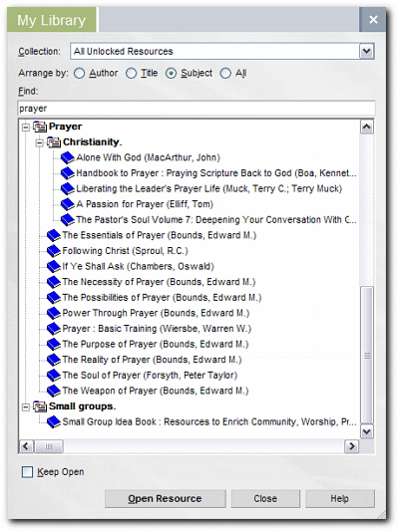Screen dimensions: 399x532
Task: Select The Essentials of Prayer entry
Action: click(x=160, y=235)
